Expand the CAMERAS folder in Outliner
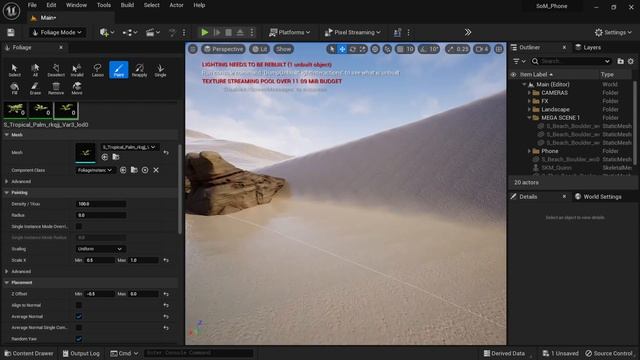Image resolution: width=640 pixels, height=360 pixels. [529, 93]
